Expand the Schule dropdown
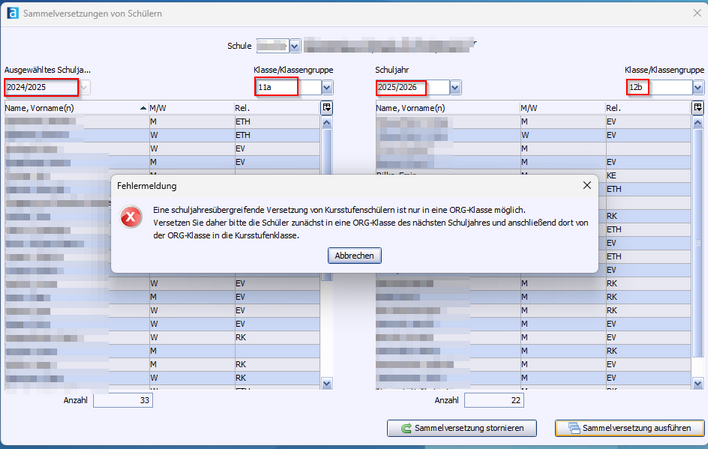Image resolution: width=708 pixels, height=449 pixels. [x=294, y=46]
